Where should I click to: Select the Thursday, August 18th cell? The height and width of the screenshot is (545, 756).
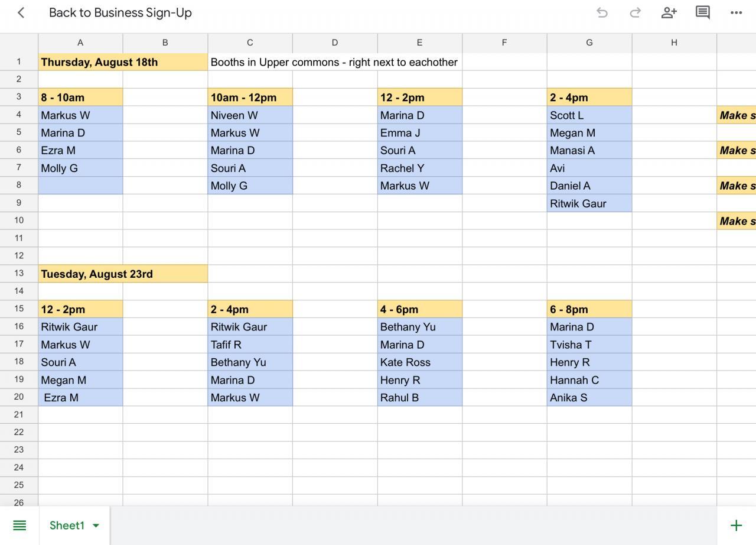tap(123, 62)
